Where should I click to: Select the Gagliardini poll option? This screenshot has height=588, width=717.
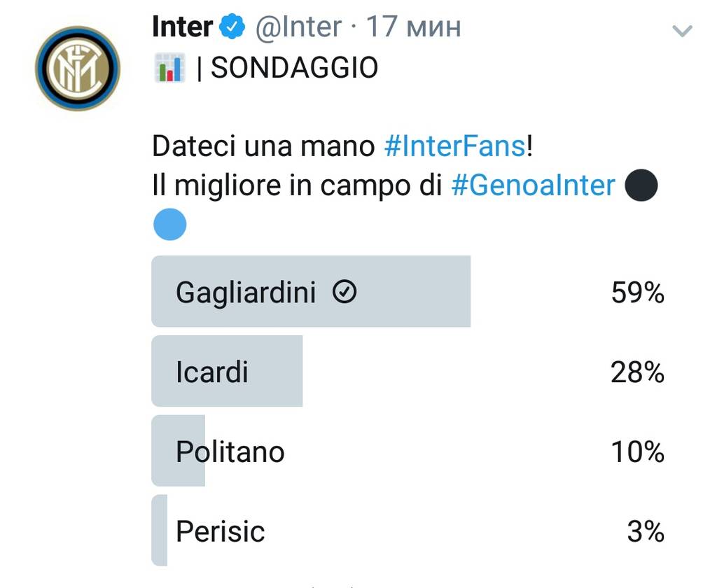[408, 291]
